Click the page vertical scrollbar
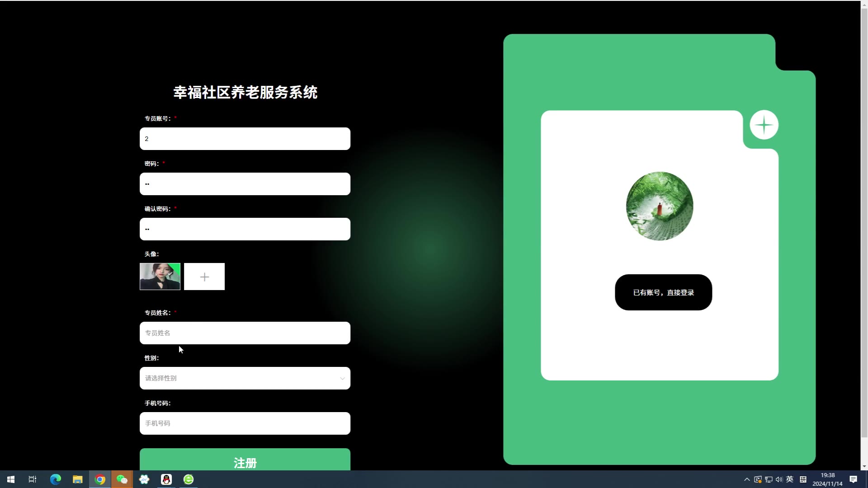The width and height of the screenshot is (868, 488). click(864, 226)
